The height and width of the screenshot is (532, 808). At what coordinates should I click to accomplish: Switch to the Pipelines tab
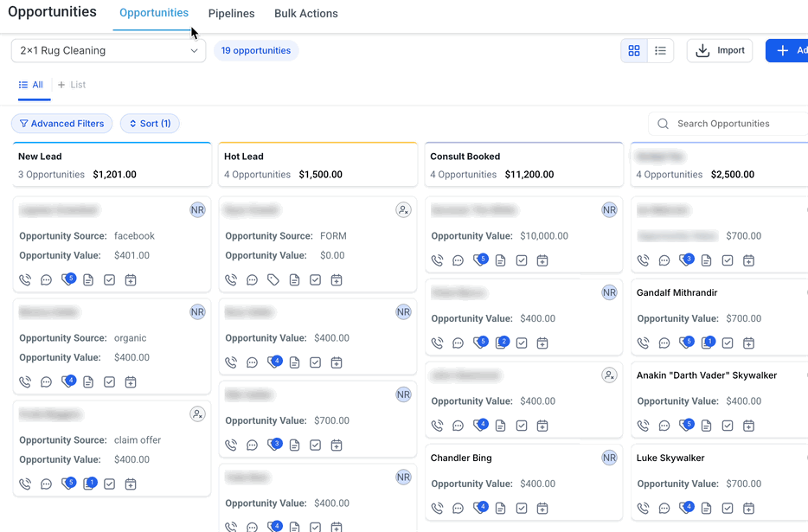point(231,14)
